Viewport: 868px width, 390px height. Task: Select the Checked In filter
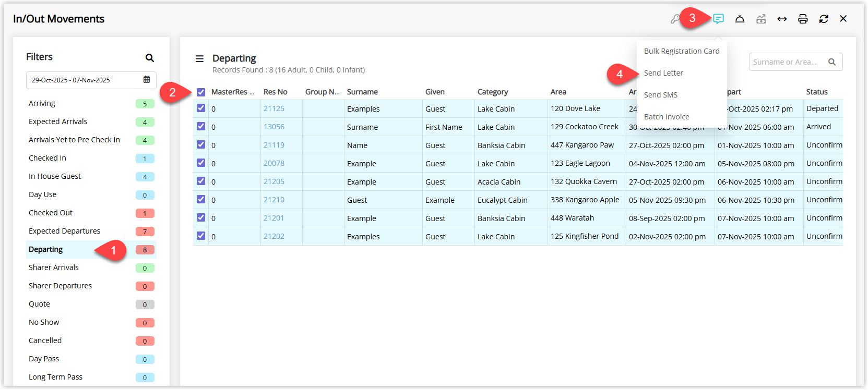tap(91, 158)
